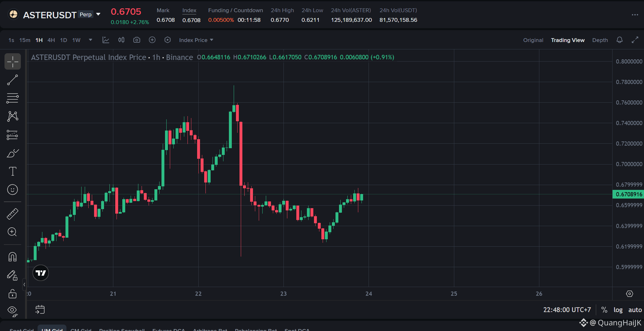The width and height of the screenshot is (644, 331).
Task: Open chart settings hexagon icon
Action: [168, 40]
